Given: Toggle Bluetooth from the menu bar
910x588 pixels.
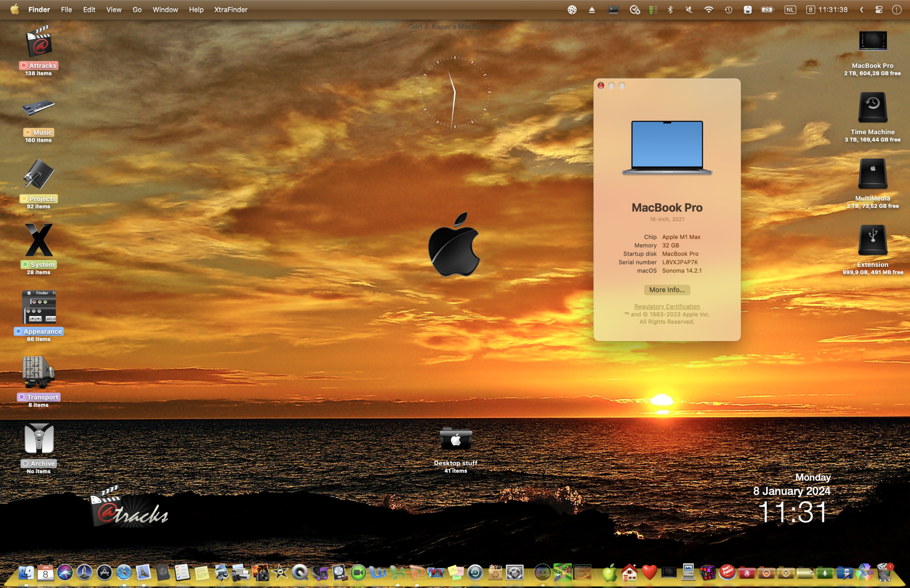Looking at the screenshot, I should [670, 10].
